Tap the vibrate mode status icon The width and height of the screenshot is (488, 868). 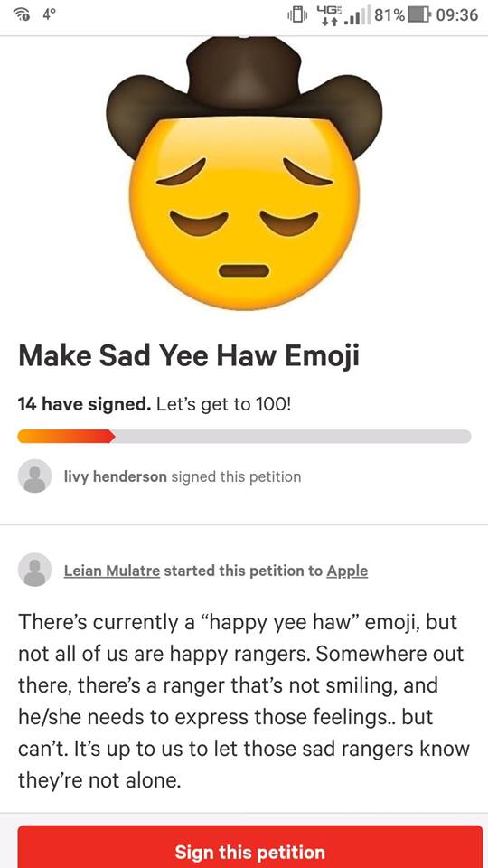[297, 15]
